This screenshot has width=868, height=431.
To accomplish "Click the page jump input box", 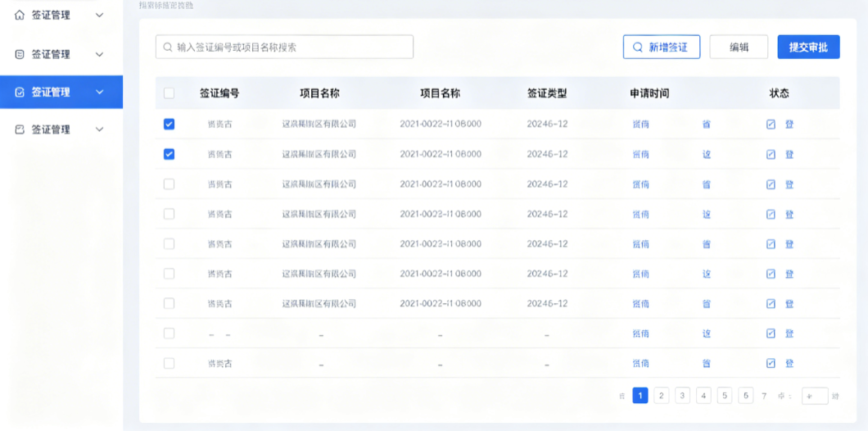I will coord(815,396).
